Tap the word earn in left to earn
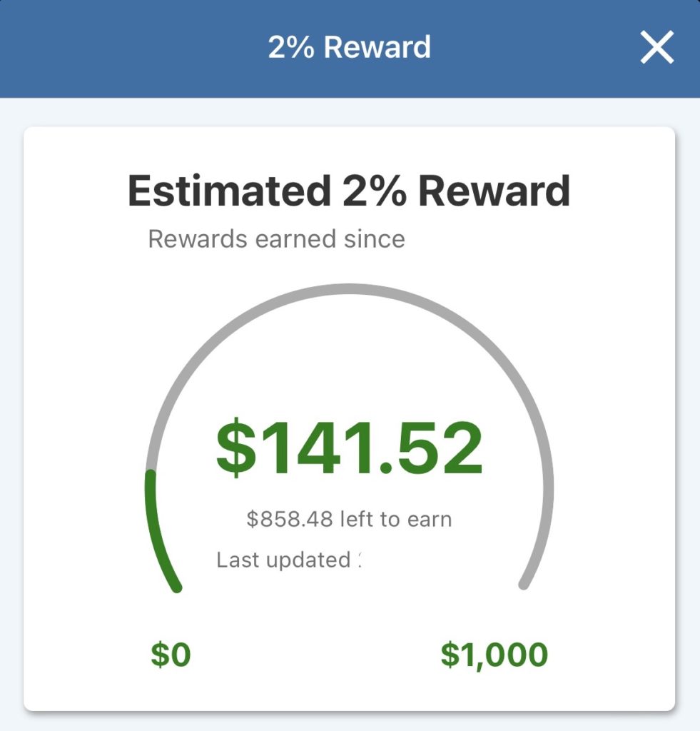 coord(429,519)
